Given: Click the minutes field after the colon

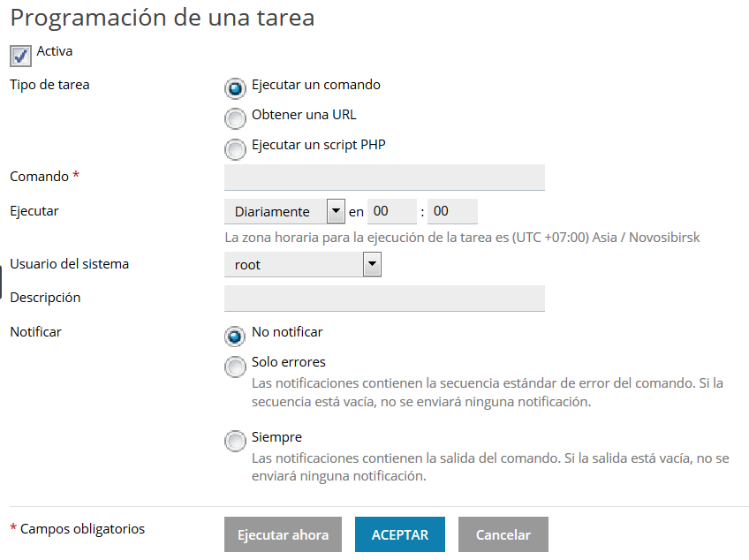Looking at the screenshot, I should pyautogui.click(x=451, y=212).
